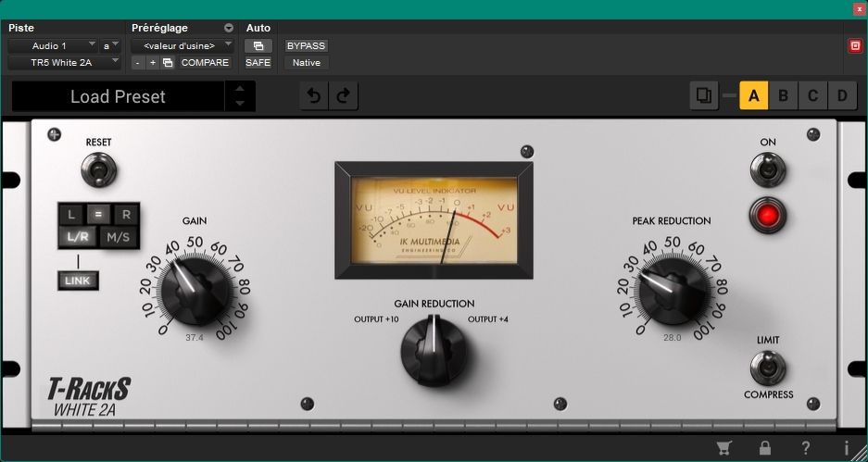
Task: Click the info 'i' icon
Action: [x=846, y=448]
